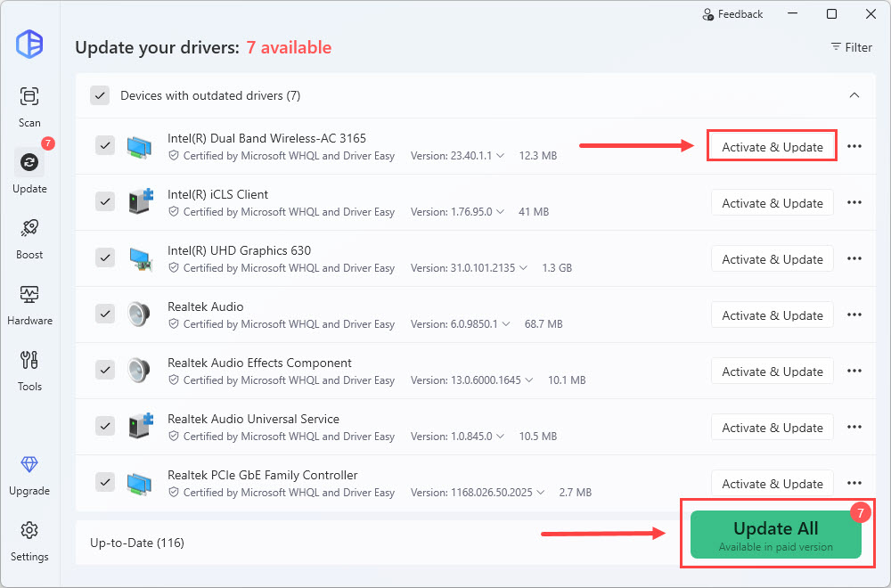Open more options for Realtek Audio
The height and width of the screenshot is (588, 891).
[x=854, y=315]
